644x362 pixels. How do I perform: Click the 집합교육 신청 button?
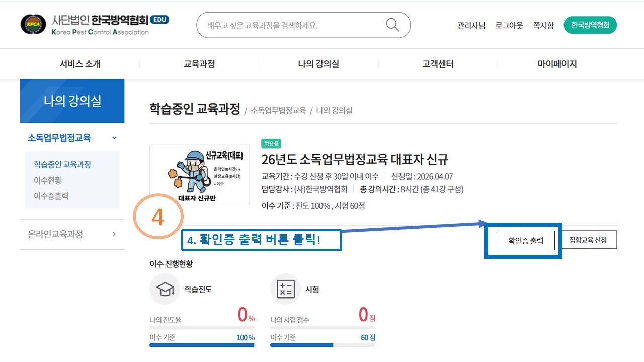point(589,240)
